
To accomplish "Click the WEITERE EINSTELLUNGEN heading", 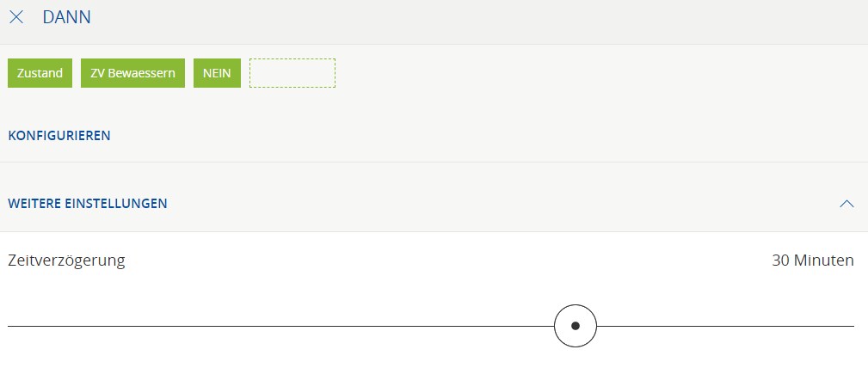I will tap(88, 204).
